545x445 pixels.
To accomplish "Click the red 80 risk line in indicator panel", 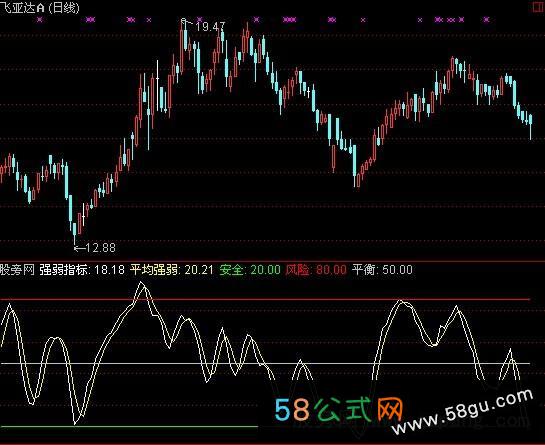I will tap(265, 299).
